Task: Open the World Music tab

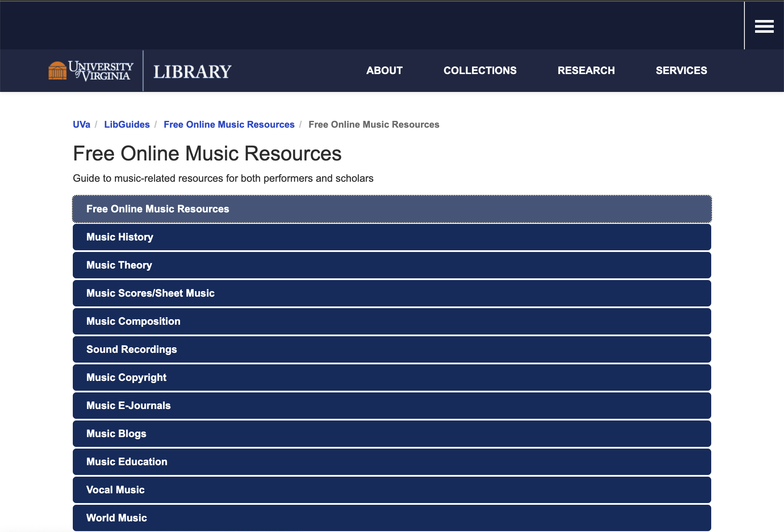Action: coord(392,518)
